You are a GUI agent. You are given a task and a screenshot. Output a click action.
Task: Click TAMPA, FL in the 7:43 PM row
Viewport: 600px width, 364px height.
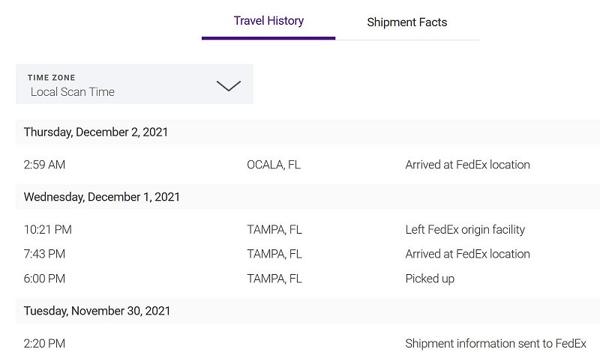[274, 254]
